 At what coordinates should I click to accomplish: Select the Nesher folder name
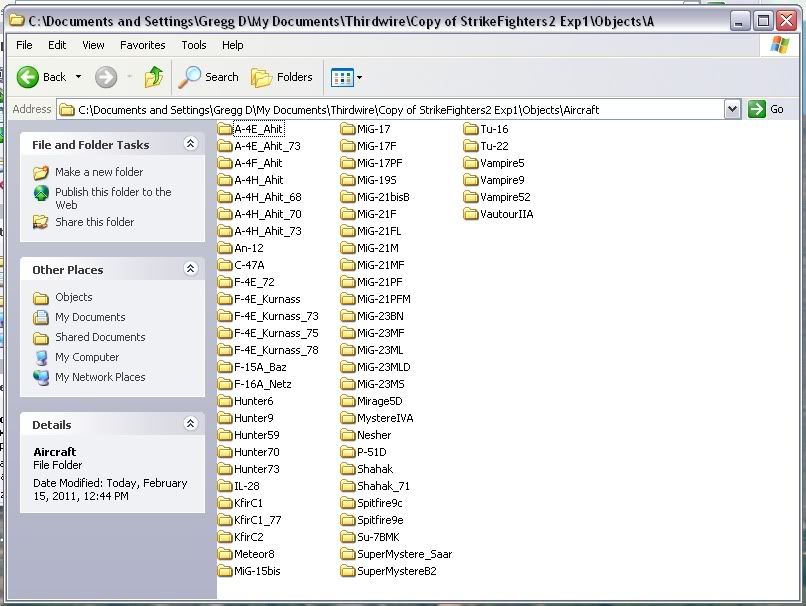[x=374, y=435]
